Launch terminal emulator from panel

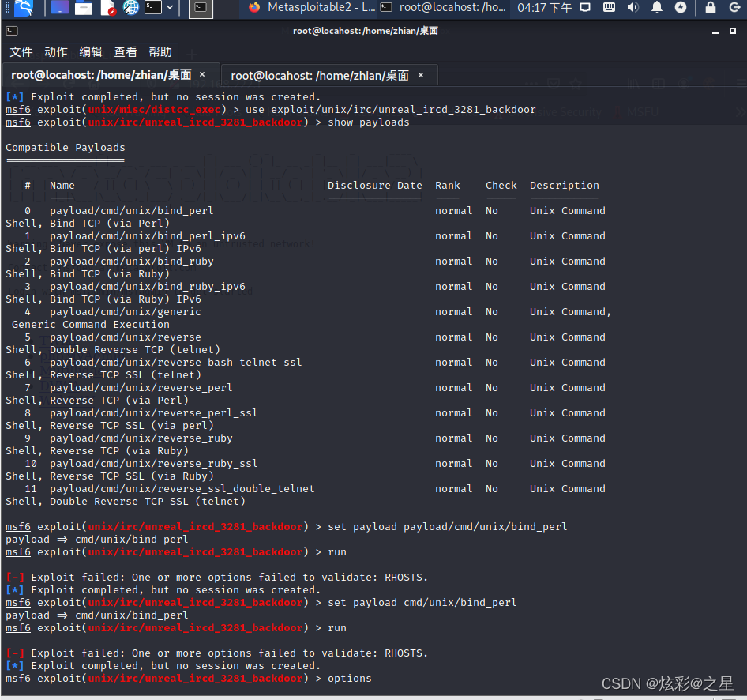click(x=153, y=7)
